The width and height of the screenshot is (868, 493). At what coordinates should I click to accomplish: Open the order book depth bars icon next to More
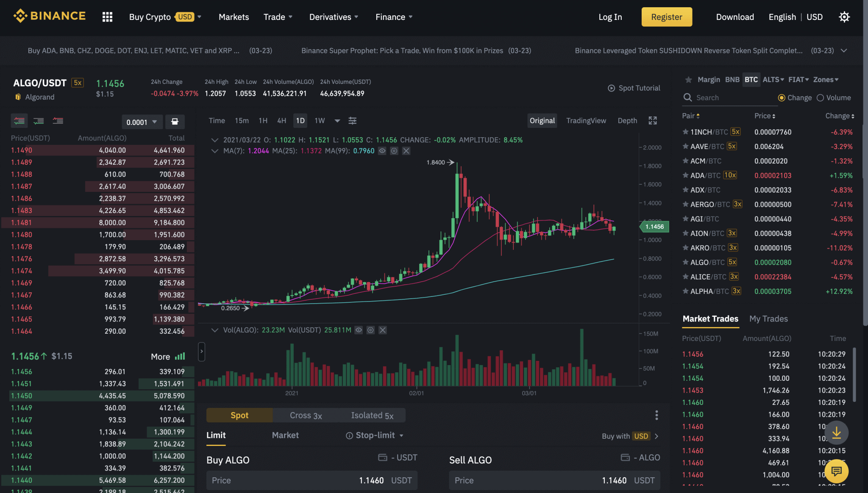(x=180, y=356)
